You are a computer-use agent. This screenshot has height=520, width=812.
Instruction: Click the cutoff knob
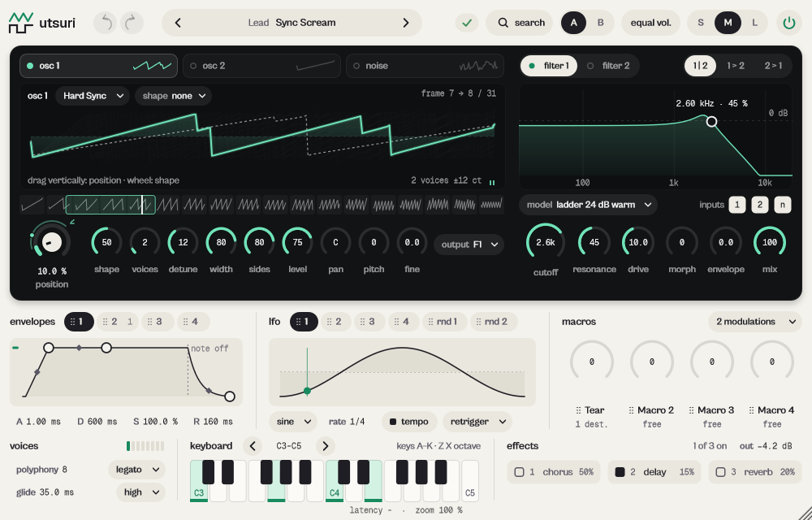click(546, 242)
